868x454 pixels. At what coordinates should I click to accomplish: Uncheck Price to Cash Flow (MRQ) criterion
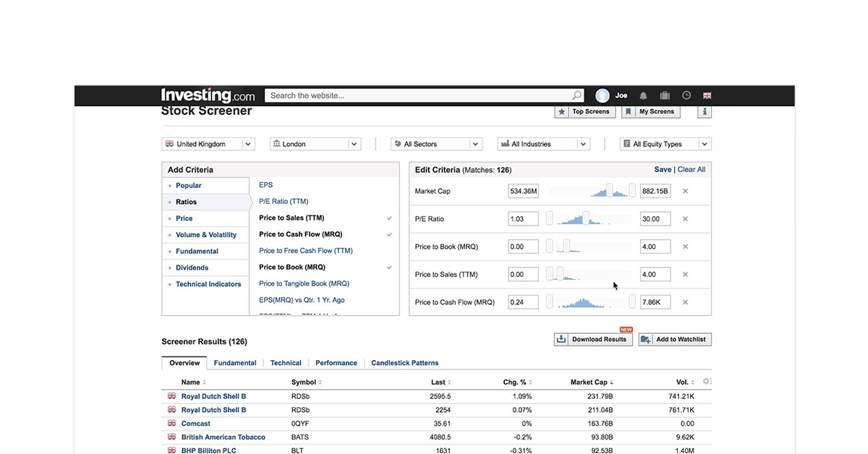(389, 234)
